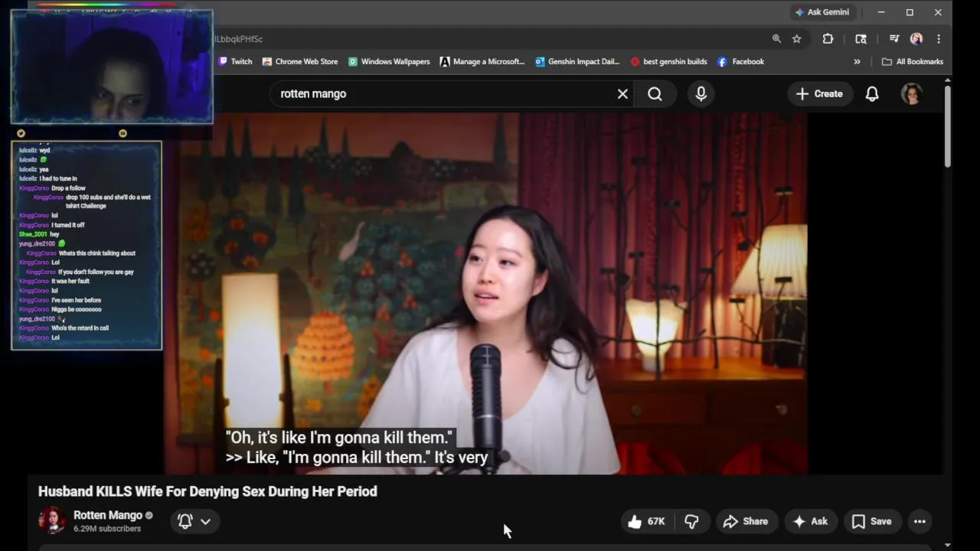Click the video player to pause
This screenshot has width=980, height=551.
pos(485,294)
